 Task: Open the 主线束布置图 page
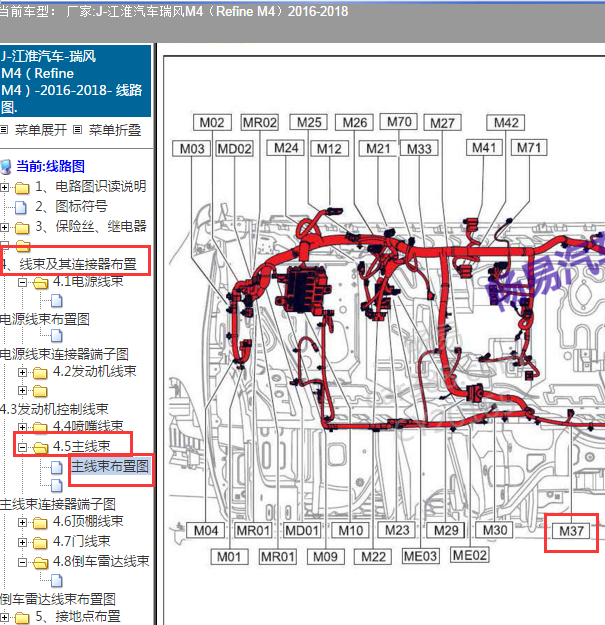click(110, 466)
